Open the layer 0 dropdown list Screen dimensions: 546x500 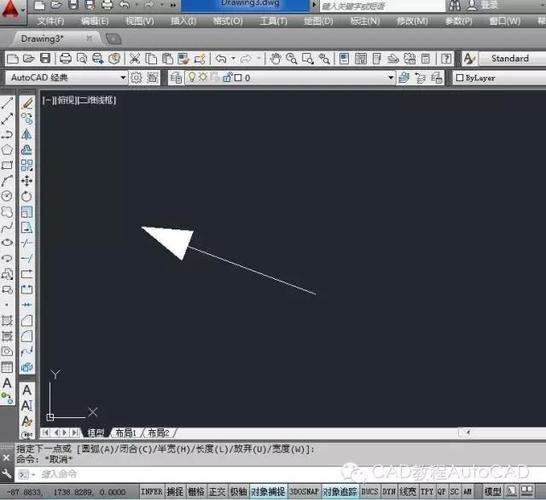point(391,77)
